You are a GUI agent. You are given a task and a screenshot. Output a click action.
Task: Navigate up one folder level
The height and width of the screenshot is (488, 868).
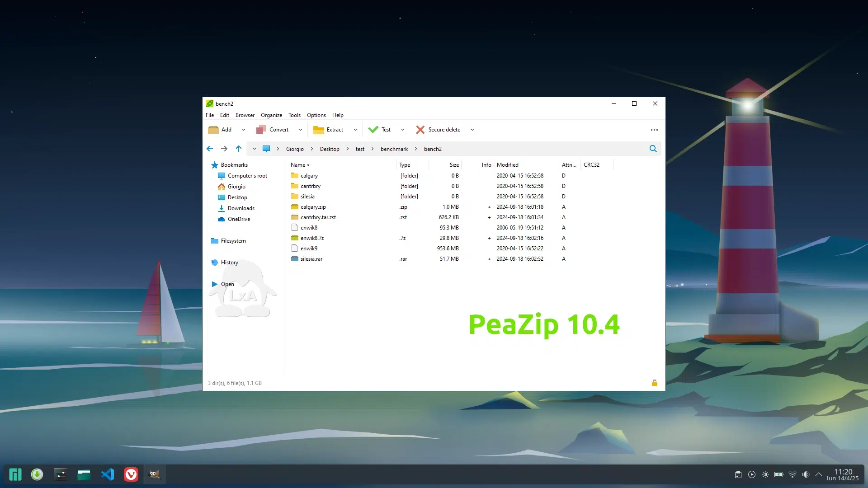(x=239, y=149)
